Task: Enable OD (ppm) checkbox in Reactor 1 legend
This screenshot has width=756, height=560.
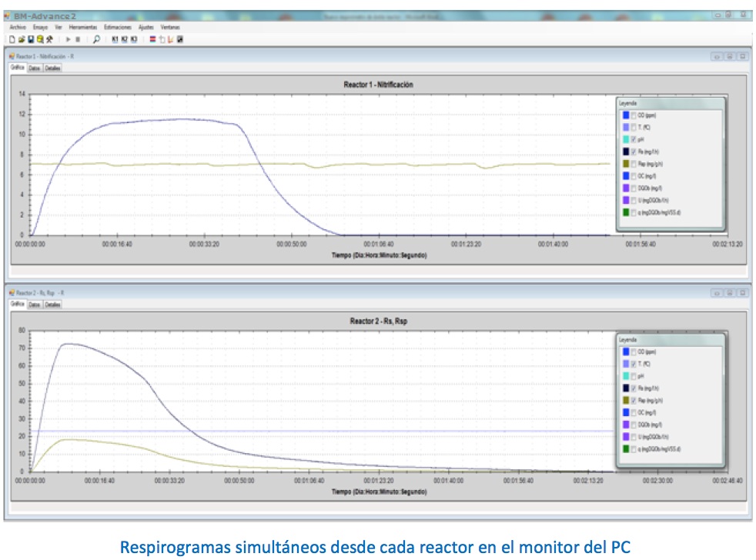Action: coord(634,115)
